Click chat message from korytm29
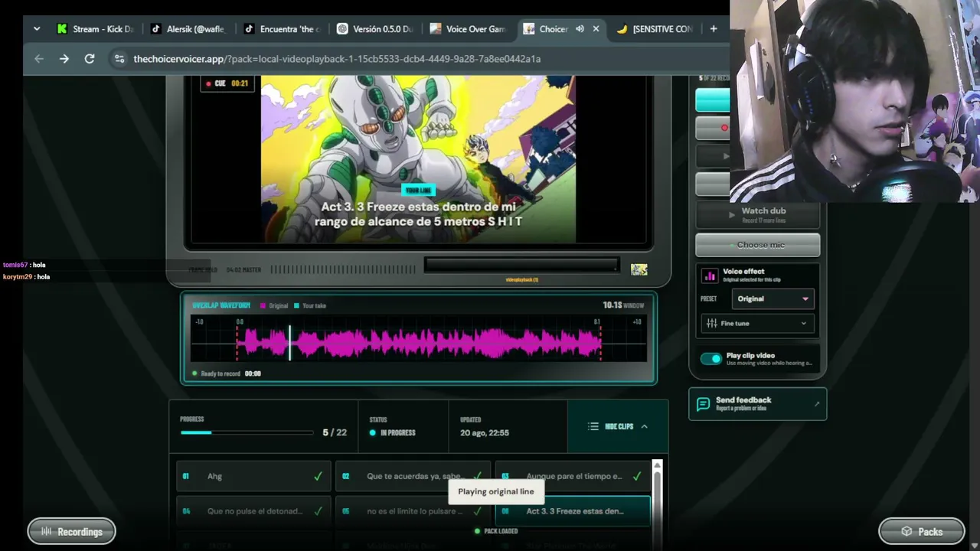Viewport: 980px width, 551px height. coord(27,276)
